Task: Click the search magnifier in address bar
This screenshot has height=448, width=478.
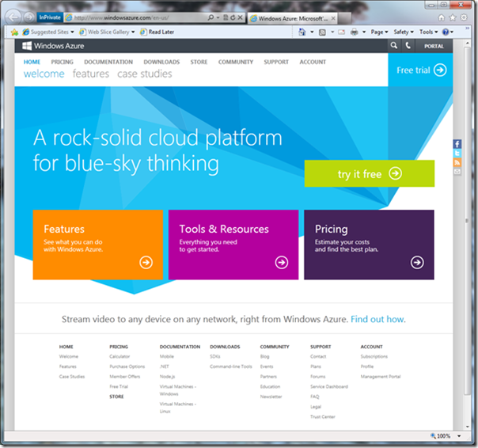Action: tap(211, 17)
